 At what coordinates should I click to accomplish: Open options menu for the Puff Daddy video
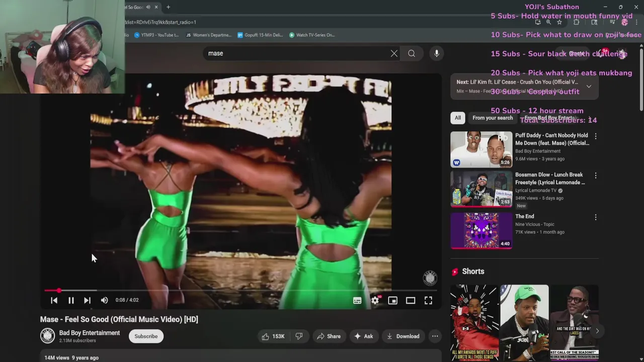596,136
